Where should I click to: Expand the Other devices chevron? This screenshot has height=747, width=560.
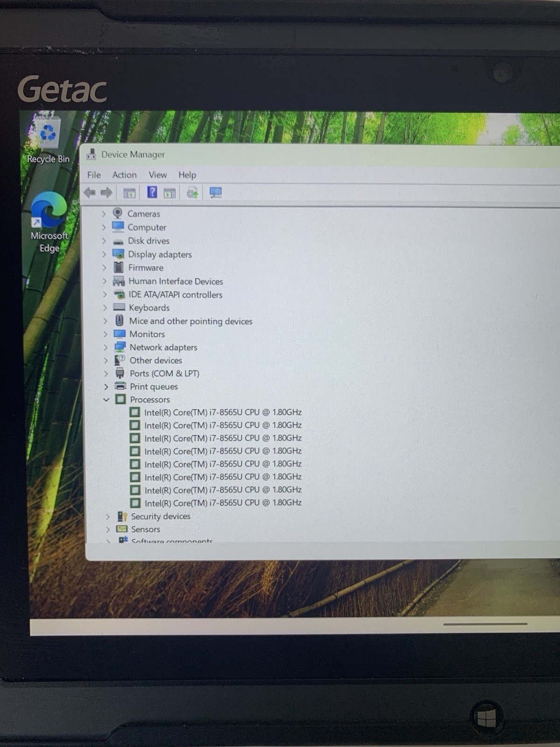coord(106,360)
